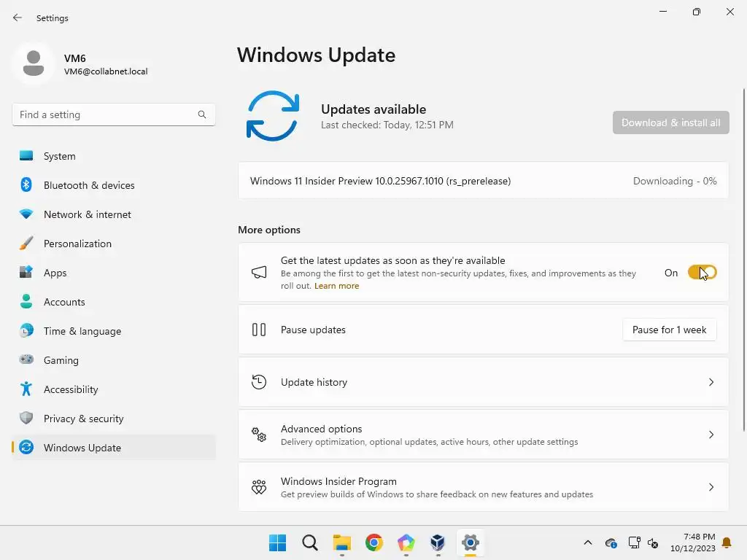The width and height of the screenshot is (747, 560).
Task: Click the Accessibility figure icon
Action: coord(26,389)
